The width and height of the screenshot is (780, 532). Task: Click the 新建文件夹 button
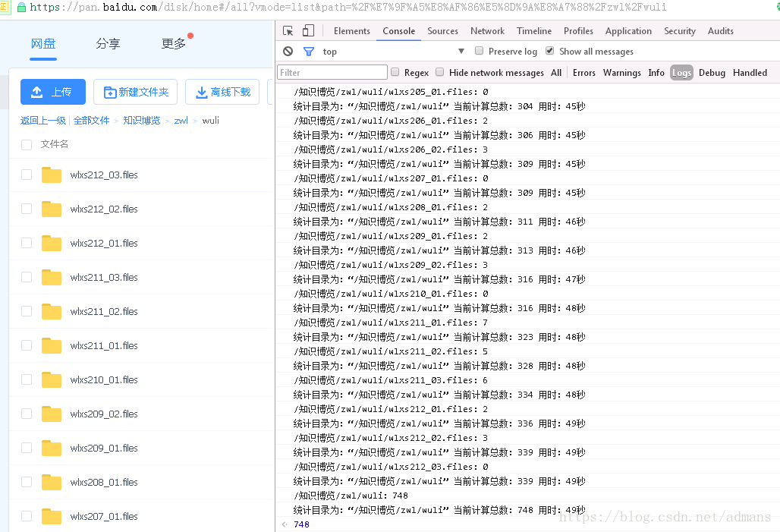tap(135, 92)
